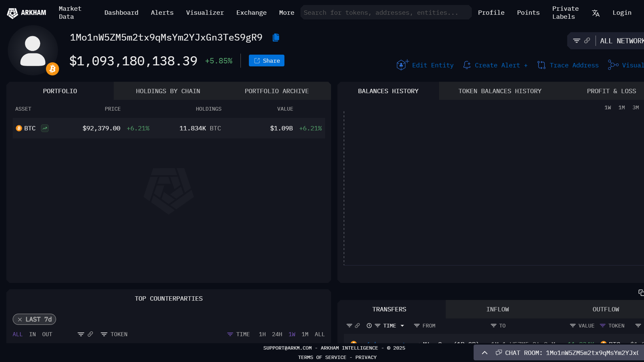Click the profile avatar image
The width and height of the screenshot is (644, 362).
(x=33, y=50)
